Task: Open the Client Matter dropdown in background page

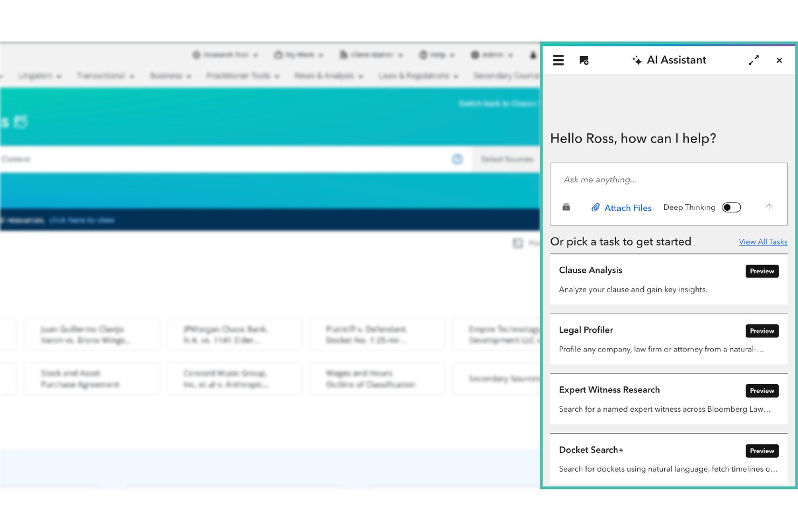Action: (371, 55)
